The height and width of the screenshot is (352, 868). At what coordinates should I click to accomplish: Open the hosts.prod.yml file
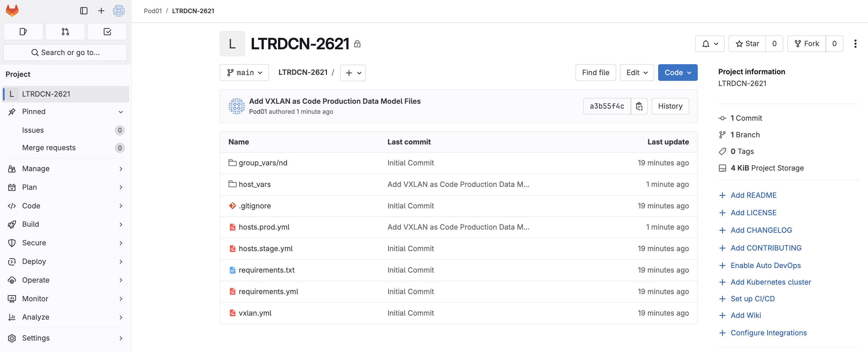264,227
